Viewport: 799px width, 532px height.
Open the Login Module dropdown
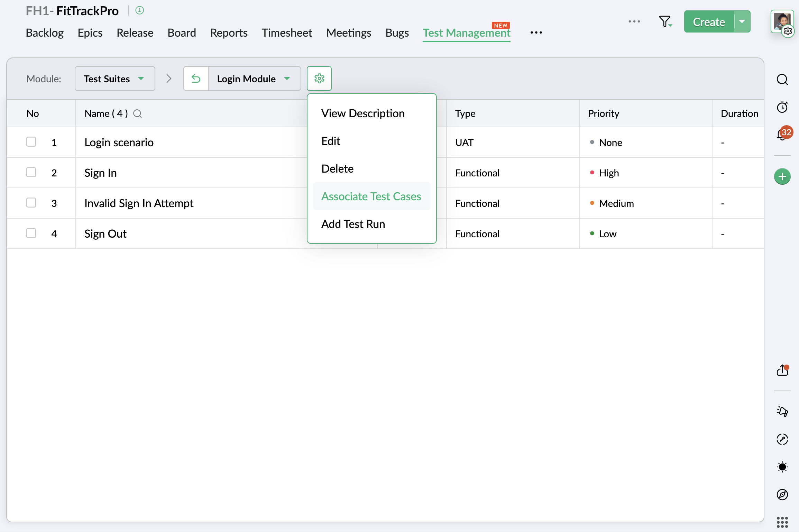pos(254,79)
